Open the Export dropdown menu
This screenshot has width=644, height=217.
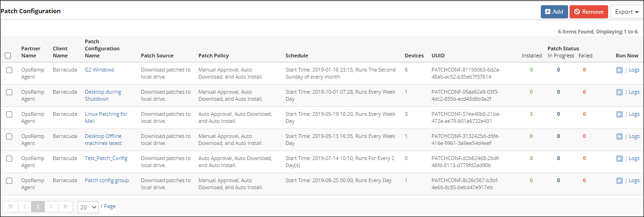tap(627, 12)
